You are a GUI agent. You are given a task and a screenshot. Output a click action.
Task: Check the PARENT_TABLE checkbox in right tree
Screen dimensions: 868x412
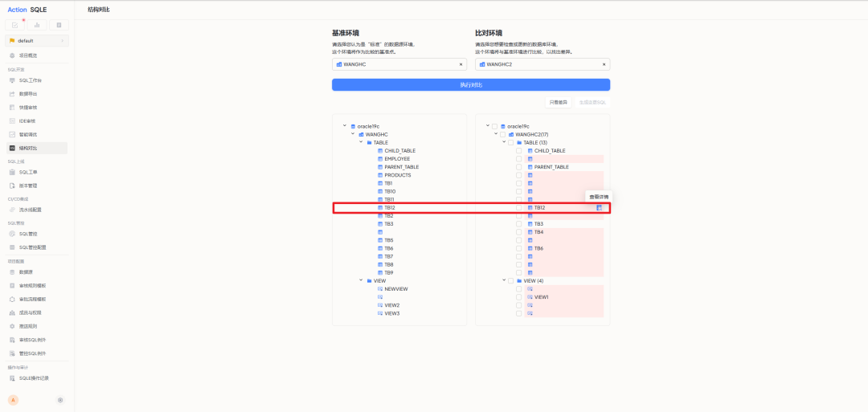point(518,167)
